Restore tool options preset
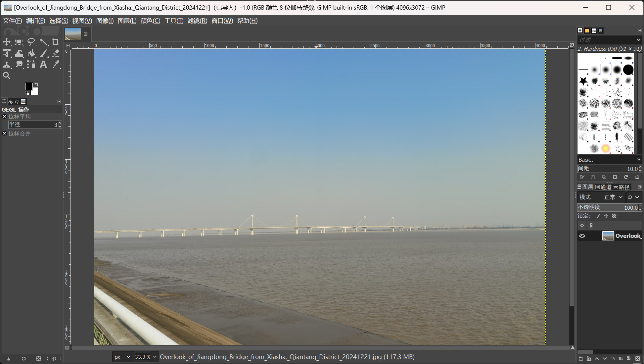Viewport: 644px width, 364px height. (x=23, y=358)
